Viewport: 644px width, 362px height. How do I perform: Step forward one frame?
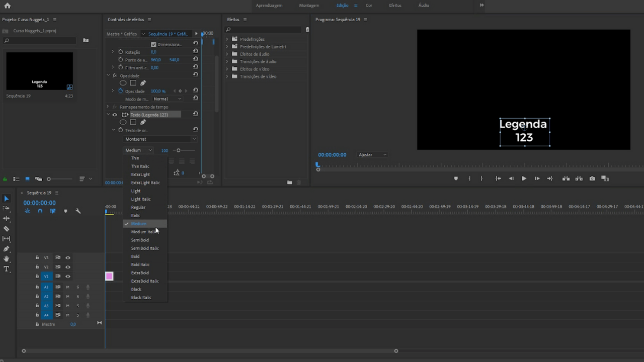tap(537, 178)
